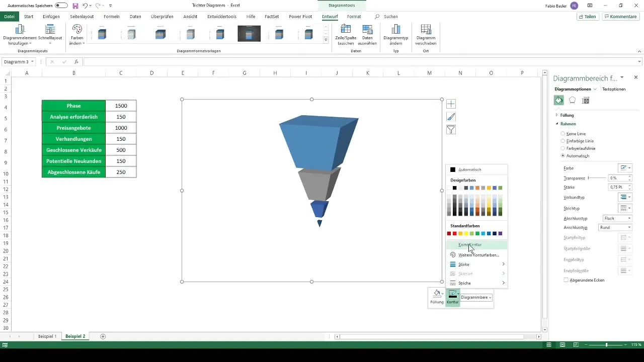This screenshot has width=644, height=362.
Task: Click the fx insert function icon
Action: [76, 62]
